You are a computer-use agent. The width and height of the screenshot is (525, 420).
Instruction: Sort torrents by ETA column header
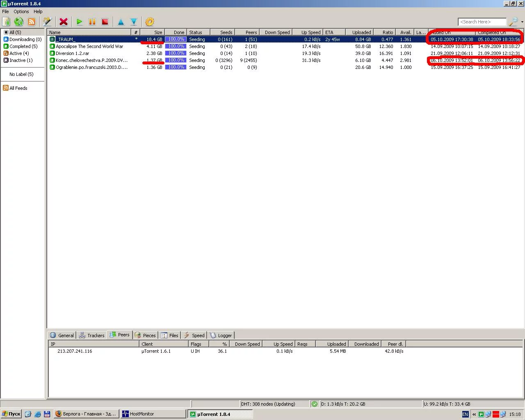[x=334, y=32]
